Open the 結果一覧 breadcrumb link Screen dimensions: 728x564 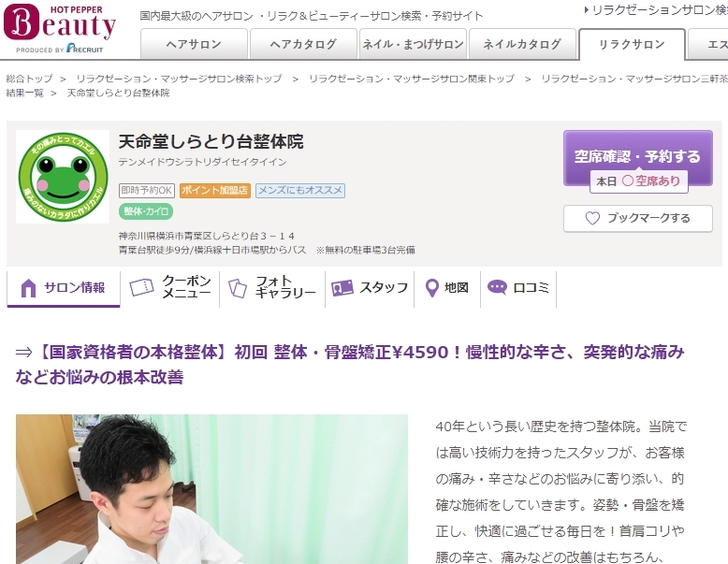tap(24, 93)
